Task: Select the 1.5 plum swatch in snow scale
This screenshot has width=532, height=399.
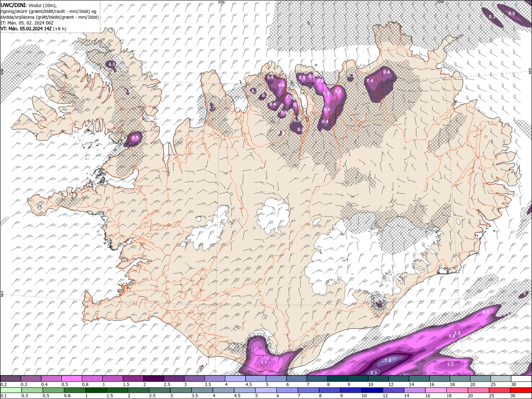Action: pyautogui.click(x=133, y=379)
